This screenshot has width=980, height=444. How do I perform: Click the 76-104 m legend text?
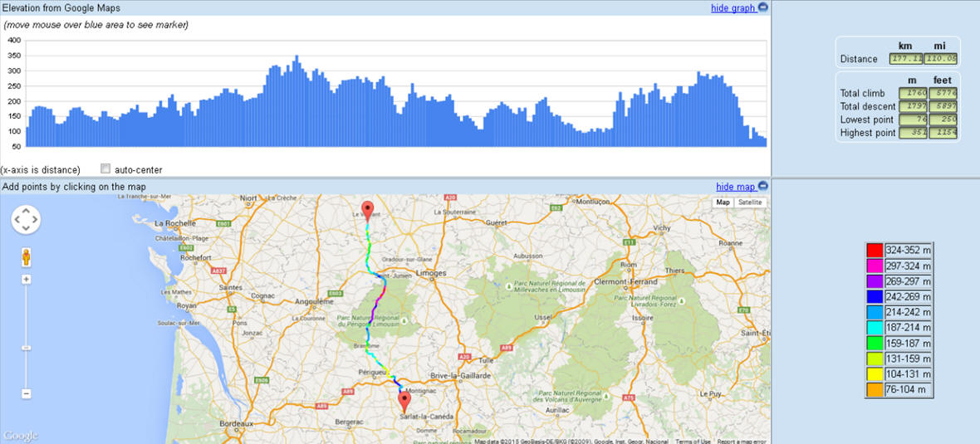[906, 390]
